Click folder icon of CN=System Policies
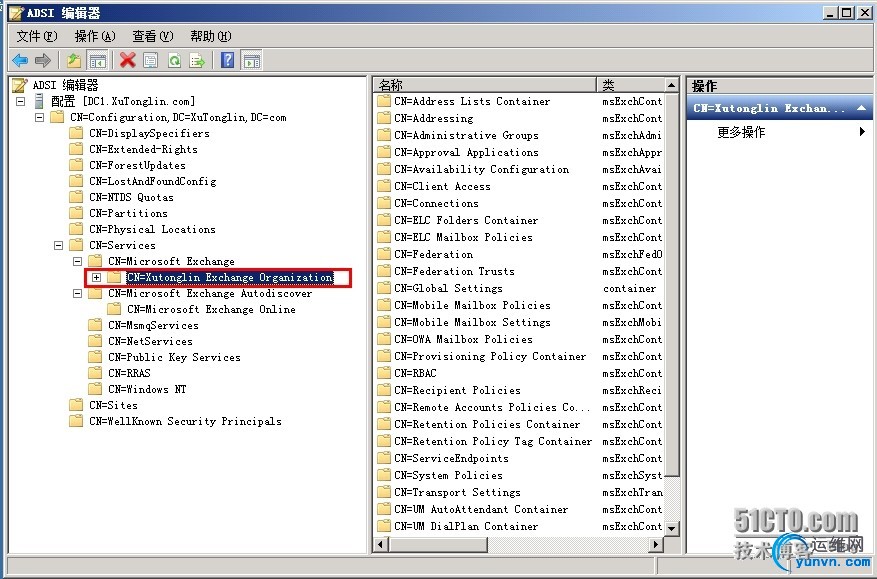877x579 pixels. [384, 476]
